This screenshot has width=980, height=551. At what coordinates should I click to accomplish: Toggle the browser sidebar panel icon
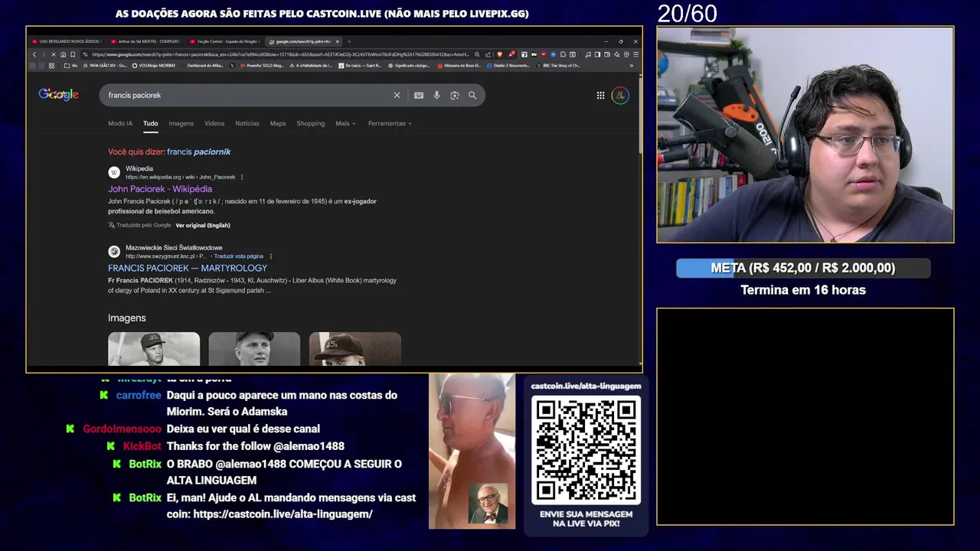coord(597,54)
